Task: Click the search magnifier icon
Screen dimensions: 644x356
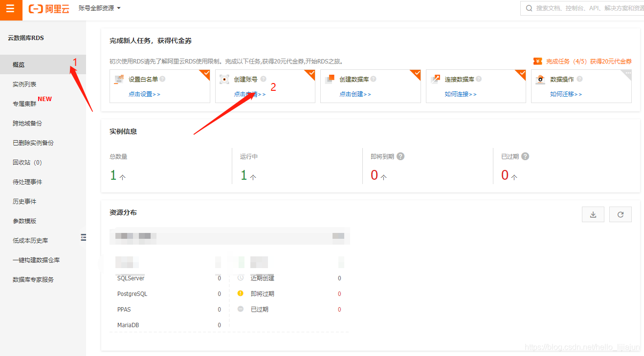Action: tap(529, 8)
